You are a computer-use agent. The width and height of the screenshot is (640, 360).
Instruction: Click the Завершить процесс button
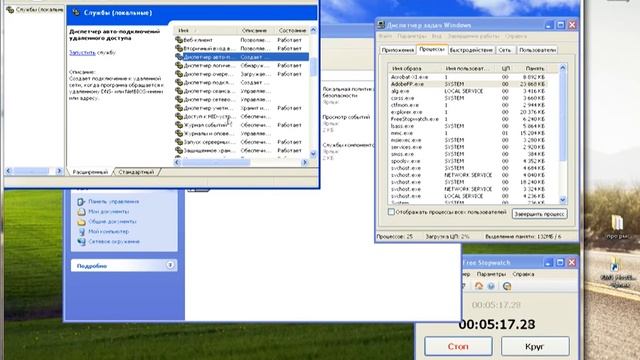(540, 214)
